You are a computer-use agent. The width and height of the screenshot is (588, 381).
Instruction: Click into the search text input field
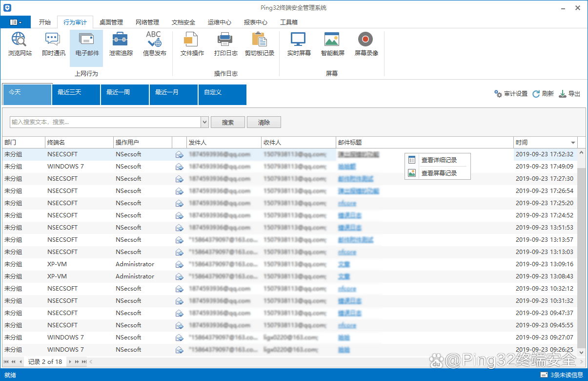pyautogui.click(x=105, y=122)
